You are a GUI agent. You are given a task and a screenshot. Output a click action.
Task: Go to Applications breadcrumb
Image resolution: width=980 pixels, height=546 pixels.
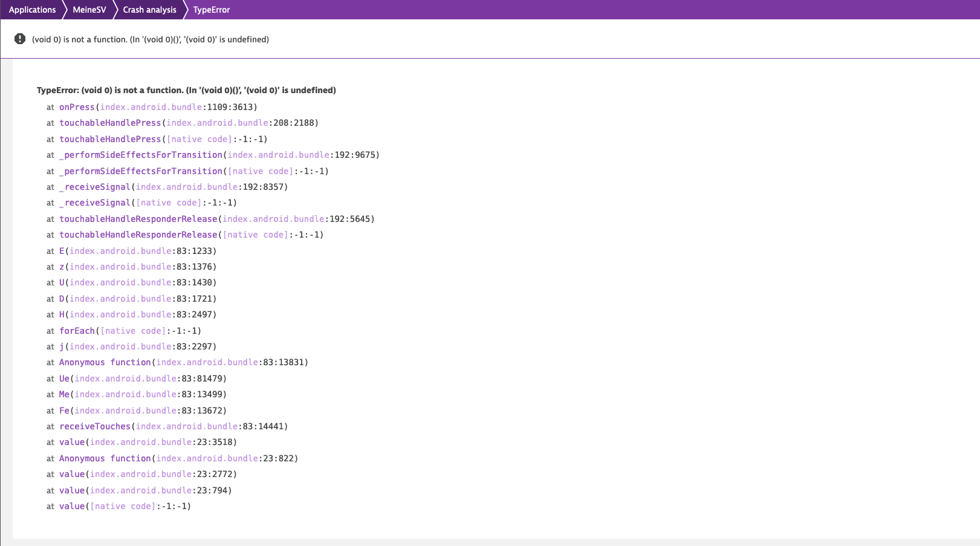point(32,10)
